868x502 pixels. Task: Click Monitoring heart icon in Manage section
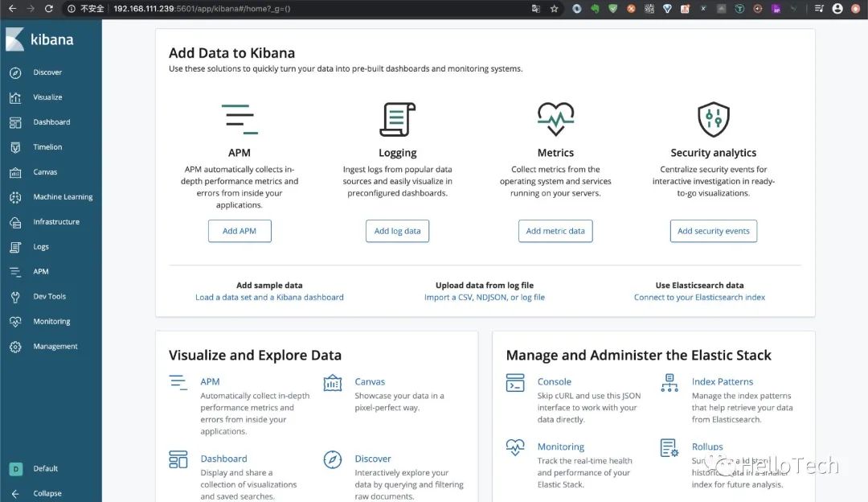[515, 447]
